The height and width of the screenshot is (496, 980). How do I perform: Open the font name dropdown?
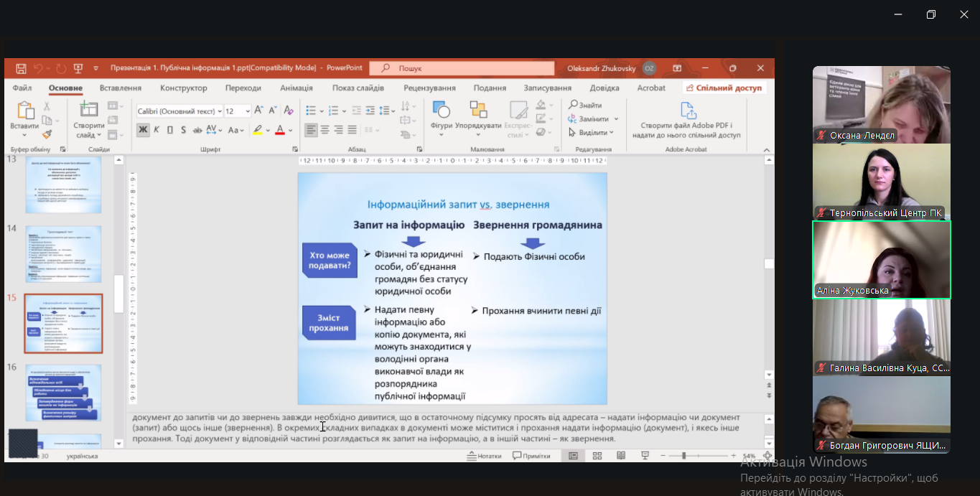(x=219, y=111)
